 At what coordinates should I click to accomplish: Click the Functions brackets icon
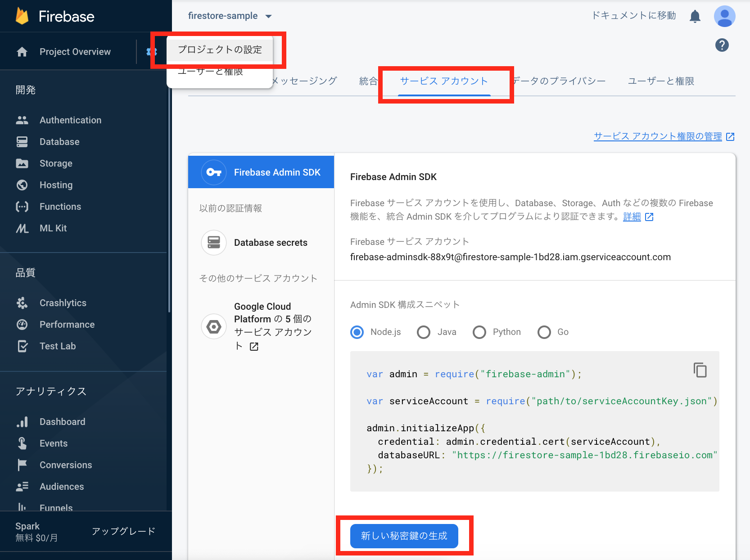pos(22,207)
